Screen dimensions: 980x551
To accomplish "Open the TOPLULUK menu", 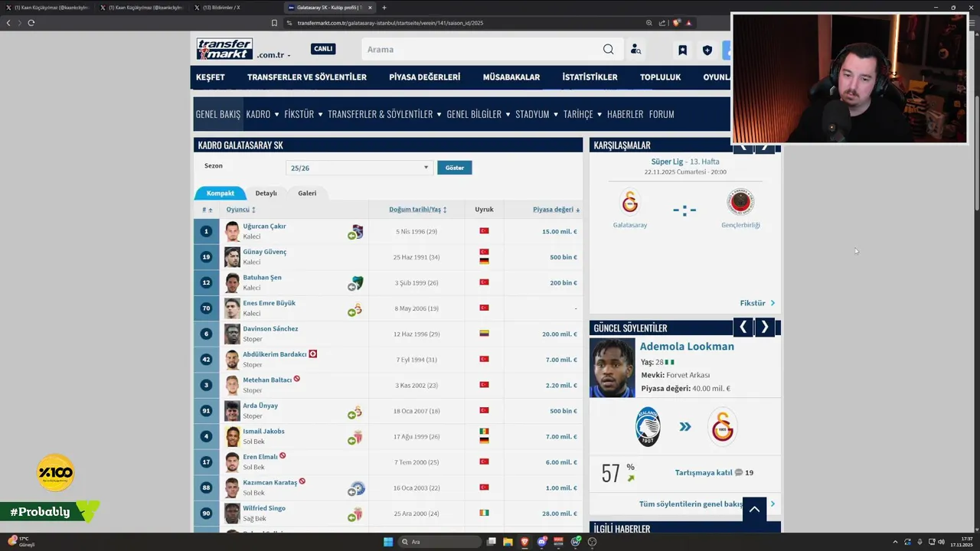I will click(661, 77).
